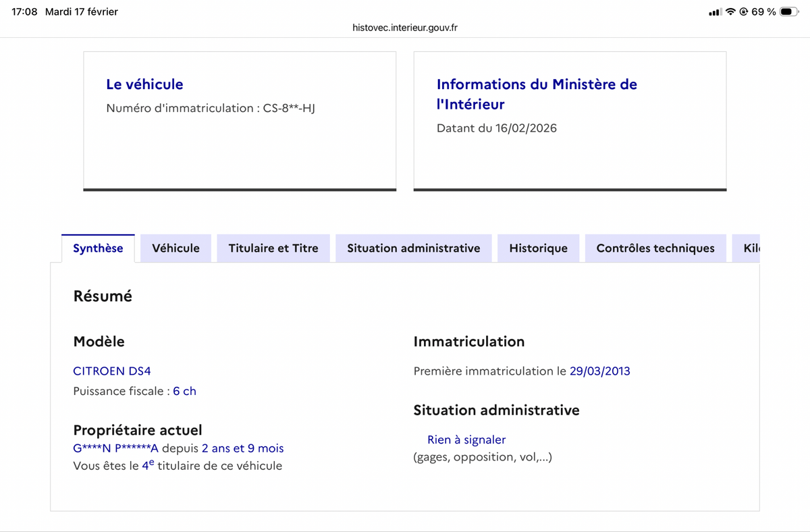Open the Situation administrative tab
This screenshot has height=532, width=810.
tap(414, 248)
